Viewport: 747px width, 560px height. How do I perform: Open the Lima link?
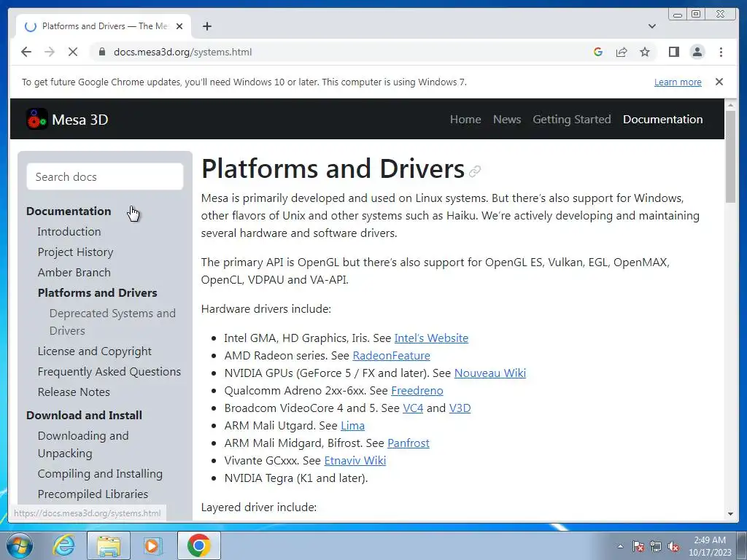[x=352, y=426]
